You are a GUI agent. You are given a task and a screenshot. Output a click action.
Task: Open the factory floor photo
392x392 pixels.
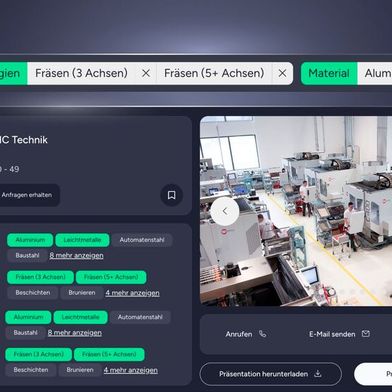point(296,211)
